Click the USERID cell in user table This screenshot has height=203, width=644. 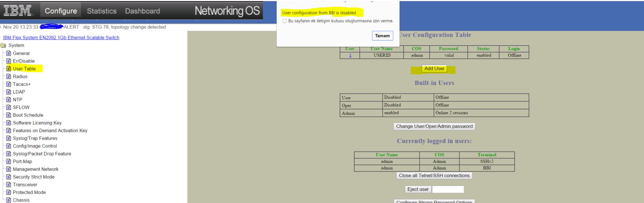(382, 55)
